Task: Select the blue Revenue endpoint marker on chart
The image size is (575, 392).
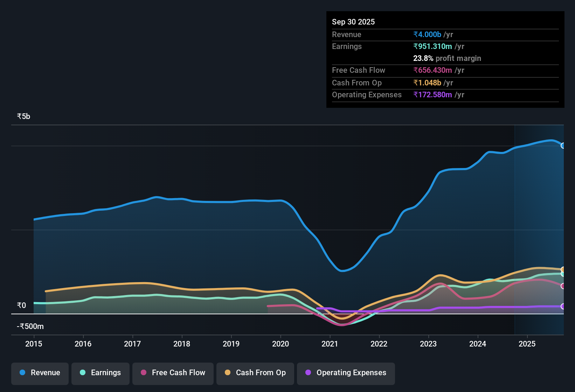Action: coord(563,146)
